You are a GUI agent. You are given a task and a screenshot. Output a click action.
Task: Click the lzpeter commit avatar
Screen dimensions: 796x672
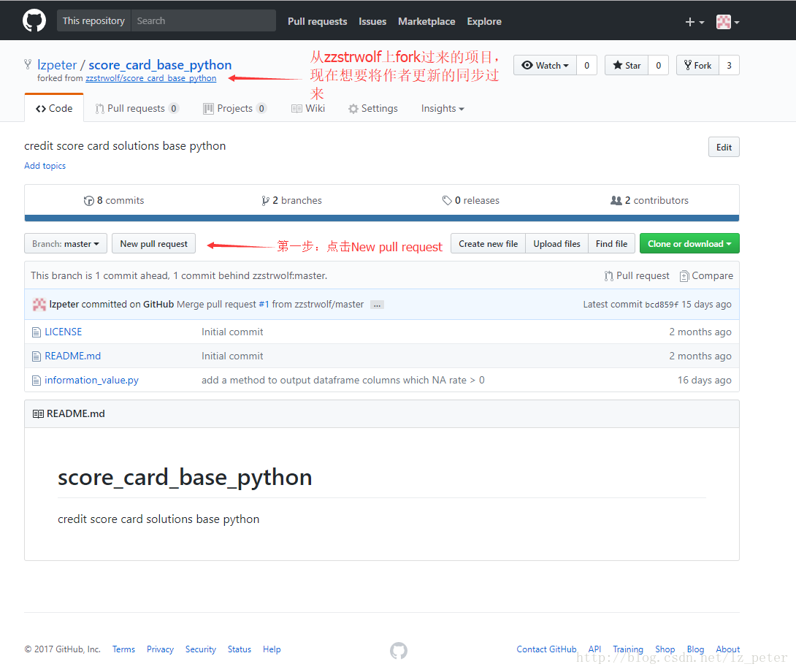tap(39, 305)
